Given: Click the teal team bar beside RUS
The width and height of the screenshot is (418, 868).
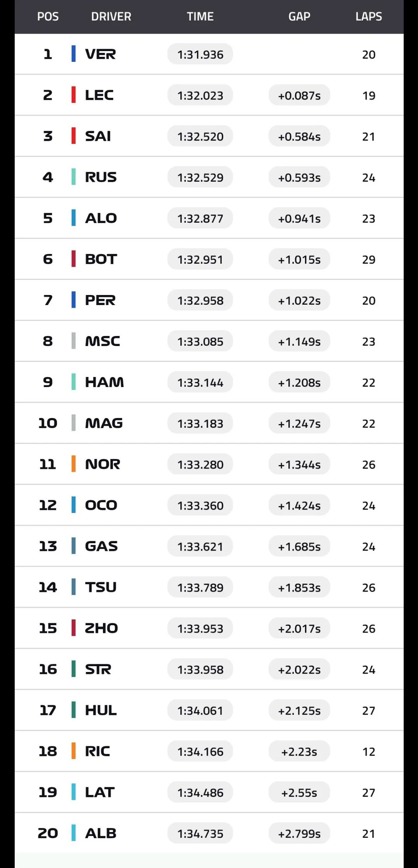Looking at the screenshot, I should (x=74, y=177).
